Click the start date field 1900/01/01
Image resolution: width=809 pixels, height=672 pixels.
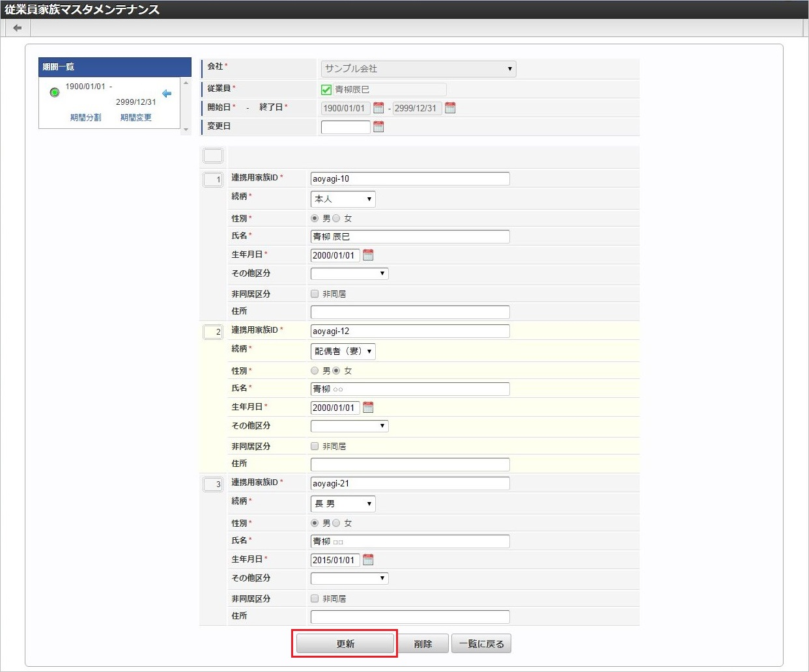[346, 108]
